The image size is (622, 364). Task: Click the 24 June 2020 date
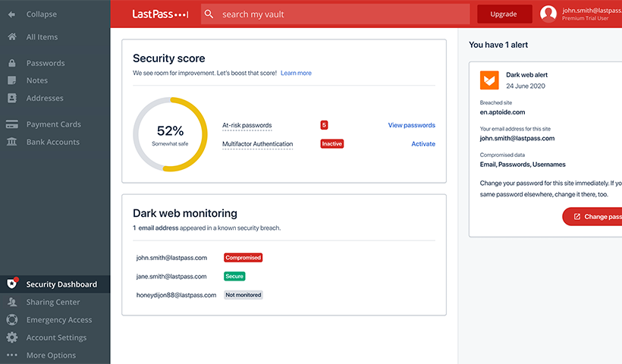click(x=526, y=86)
